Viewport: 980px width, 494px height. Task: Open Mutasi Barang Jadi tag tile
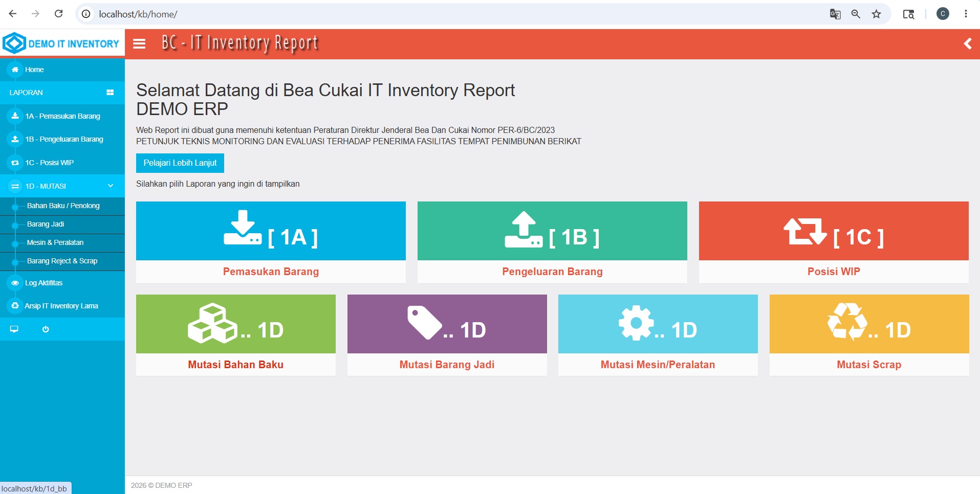tap(447, 335)
